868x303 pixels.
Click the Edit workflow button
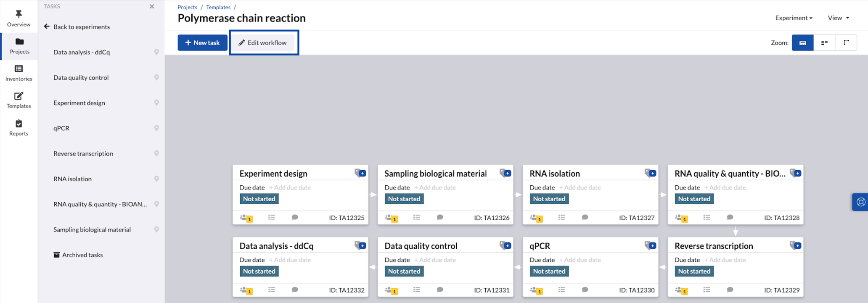(263, 43)
